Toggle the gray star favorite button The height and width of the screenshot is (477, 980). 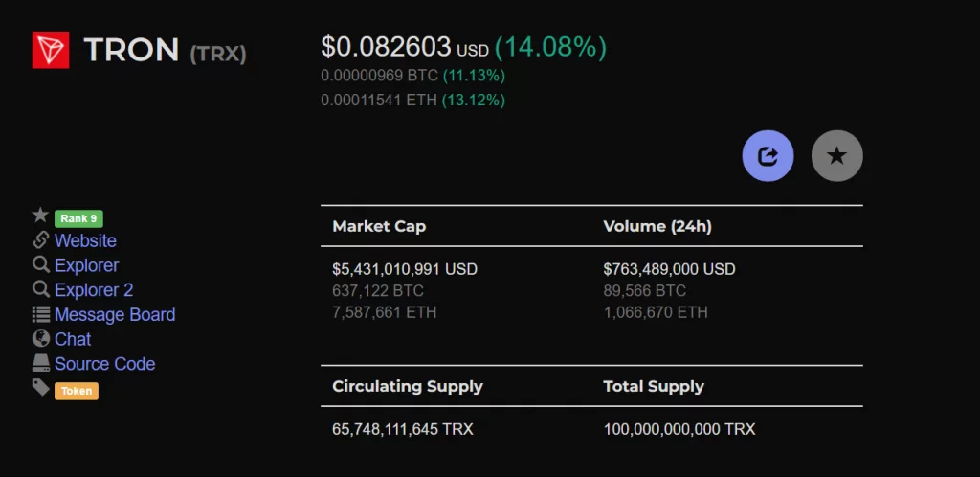(836, 156)
